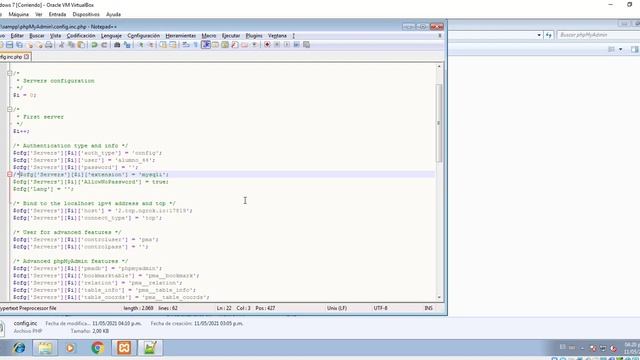This screenshot has height=360, width=640.
Task: Open Google Chrome from the taskbar
Action: pyautogui.click(x=98, y=348)
